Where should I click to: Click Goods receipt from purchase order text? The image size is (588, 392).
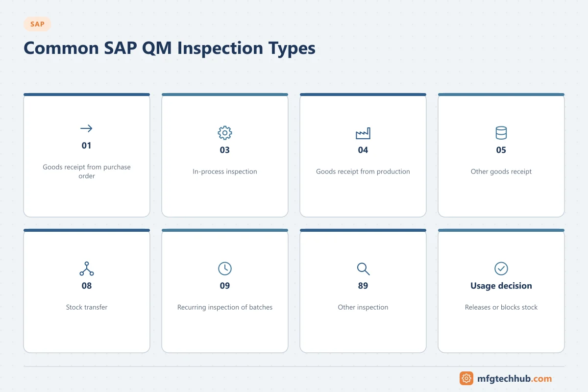coord(87,171)
